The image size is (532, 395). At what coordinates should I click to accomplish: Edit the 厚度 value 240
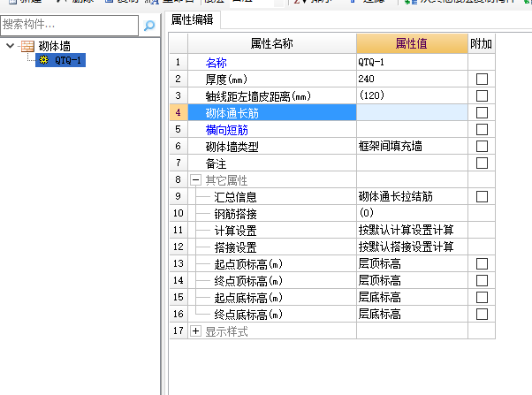(x=412, y=79)
